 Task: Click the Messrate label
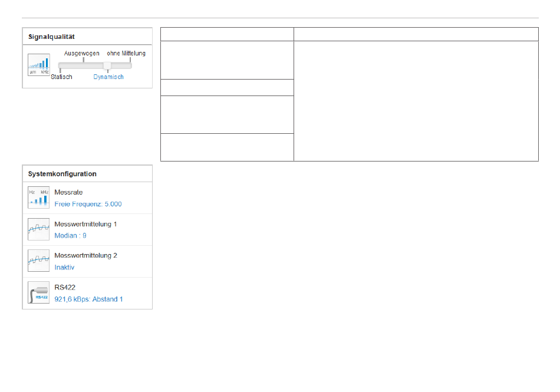[68, 192]
